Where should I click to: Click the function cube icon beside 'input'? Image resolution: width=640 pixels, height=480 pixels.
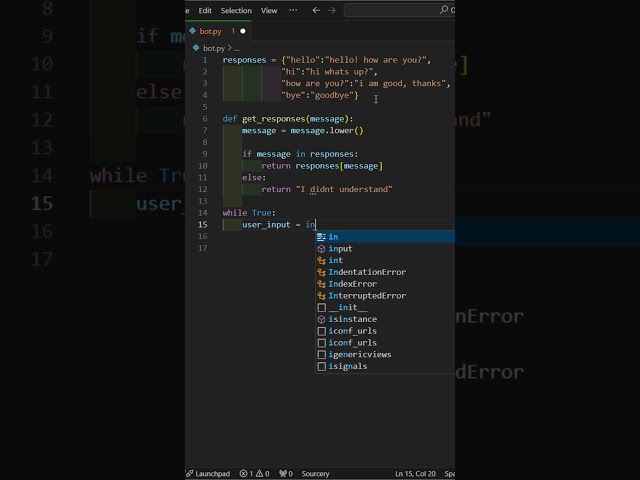[321, 249]
